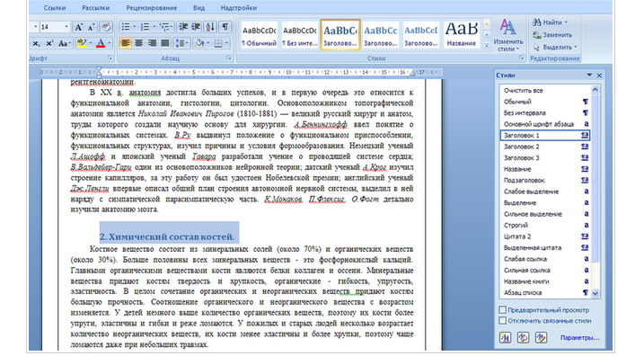Open font color dropdown arrow

109,43
